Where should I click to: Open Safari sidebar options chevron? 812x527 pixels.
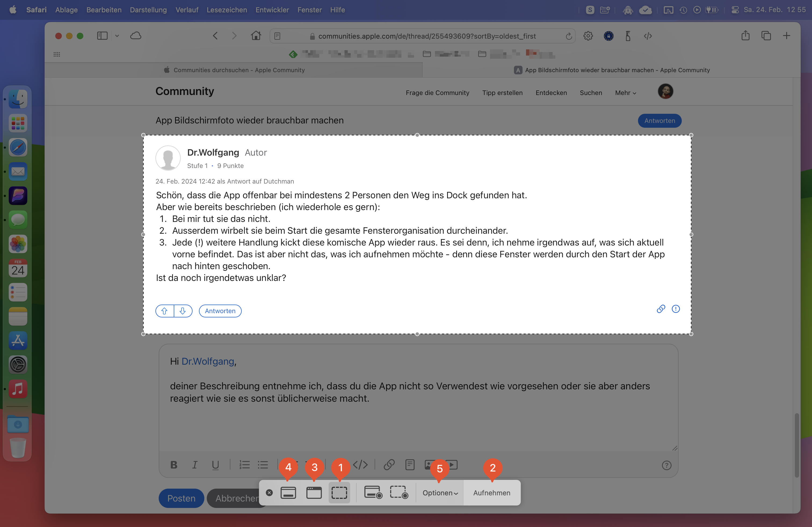point(117,36)
